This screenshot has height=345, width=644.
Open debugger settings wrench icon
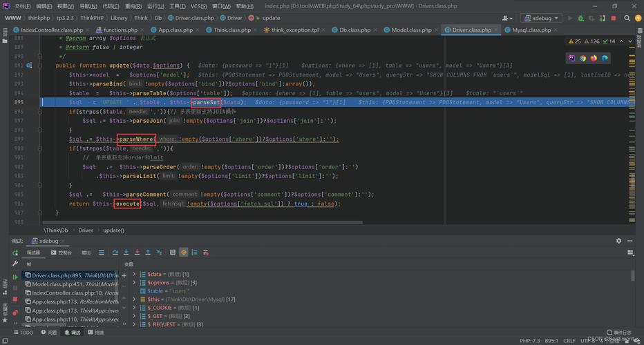tap(15, 264)
